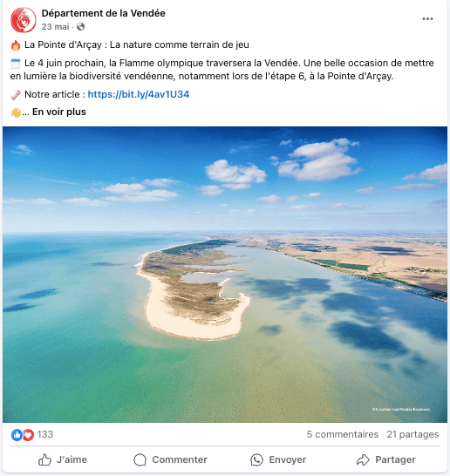Open the 5 commentaires list
This screenshot has height=476, width=450.
coord(342,434)
